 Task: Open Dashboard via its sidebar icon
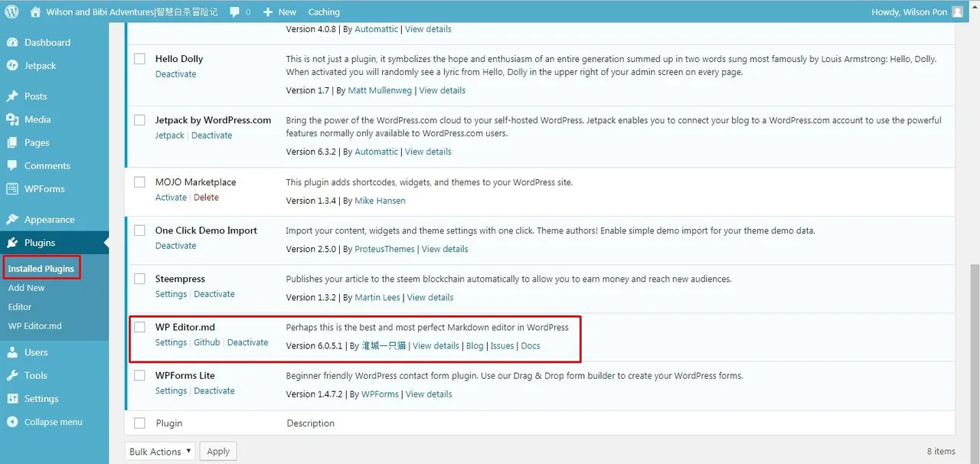point(12,42)
